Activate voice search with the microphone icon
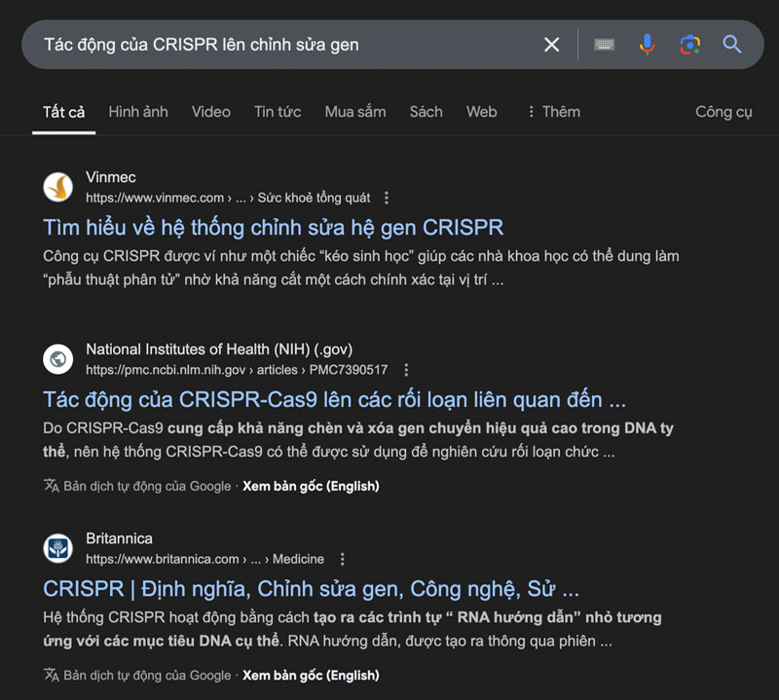779x700 pixels. click(646, 45)
